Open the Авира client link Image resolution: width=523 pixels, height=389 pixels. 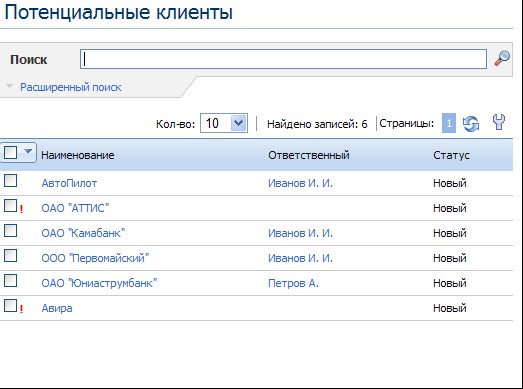pos(57,308)
